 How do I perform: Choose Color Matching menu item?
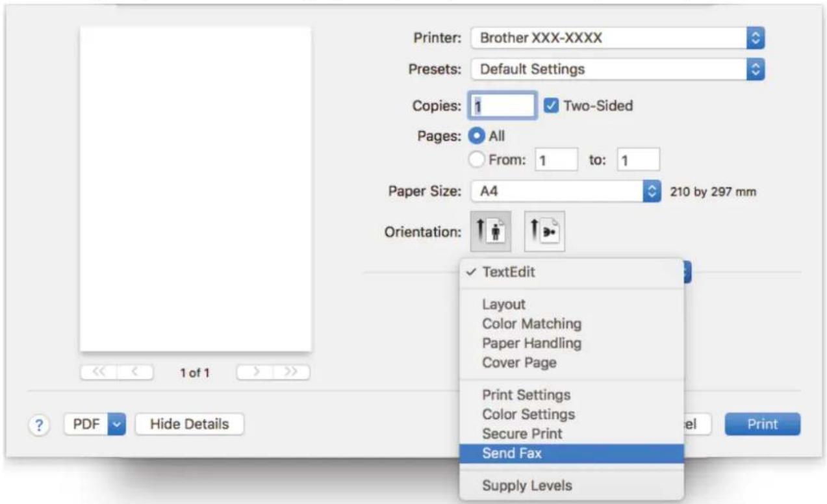pyautogui.click(x=572, y=323)
